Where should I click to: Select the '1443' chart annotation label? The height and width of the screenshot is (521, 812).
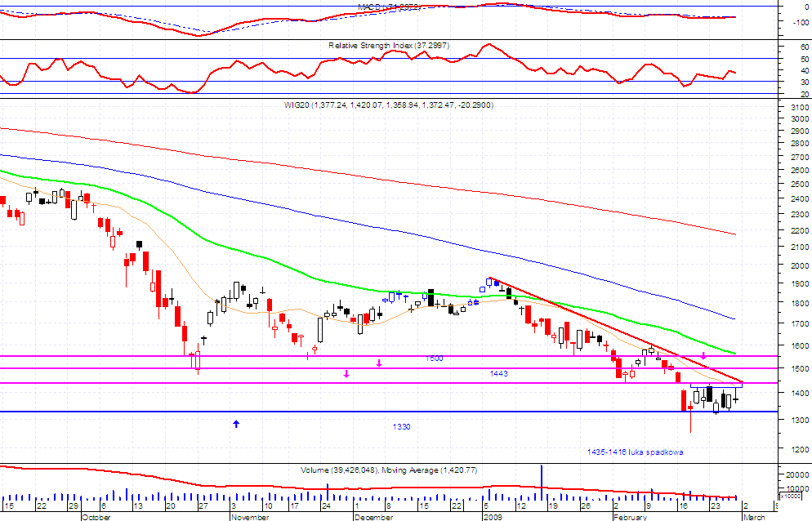[x=498, y=373]
